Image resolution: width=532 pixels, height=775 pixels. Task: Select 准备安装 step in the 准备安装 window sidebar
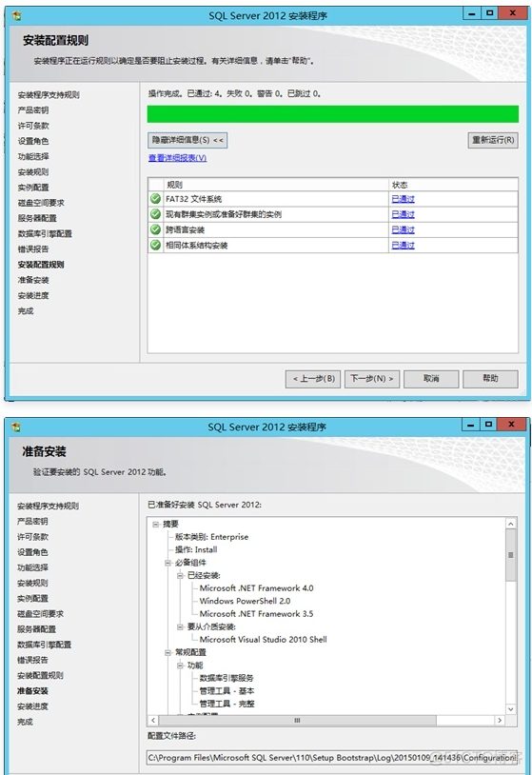click(32, 691)
